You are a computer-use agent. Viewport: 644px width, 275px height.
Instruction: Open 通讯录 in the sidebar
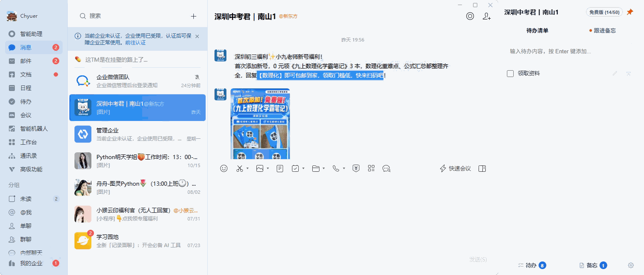[x=34, y=156]
